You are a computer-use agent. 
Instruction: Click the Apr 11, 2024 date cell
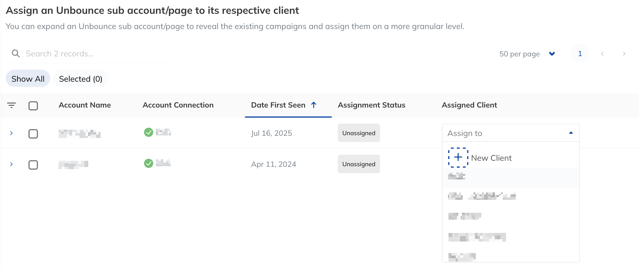click(x=273, y=164)
